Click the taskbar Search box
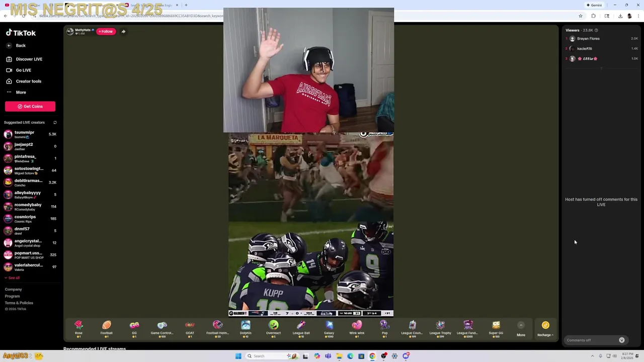The image size is (644, 362). (272, 356)
